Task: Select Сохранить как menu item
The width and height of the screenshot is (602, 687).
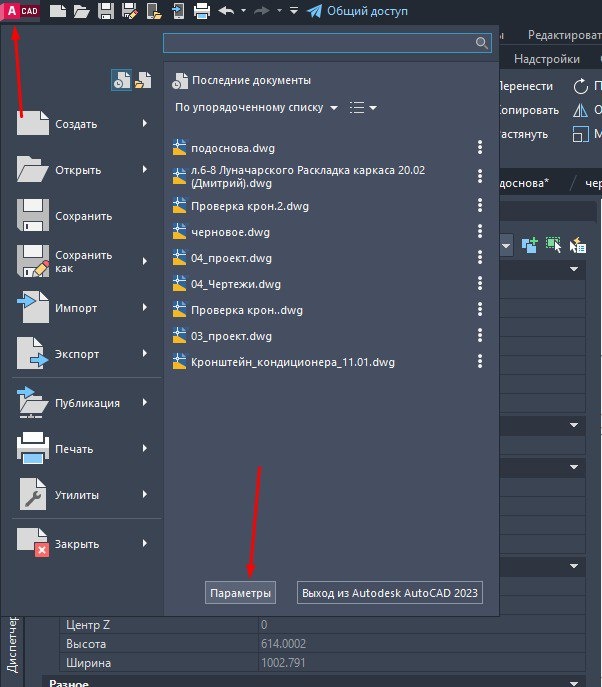Action: [82, 262]
